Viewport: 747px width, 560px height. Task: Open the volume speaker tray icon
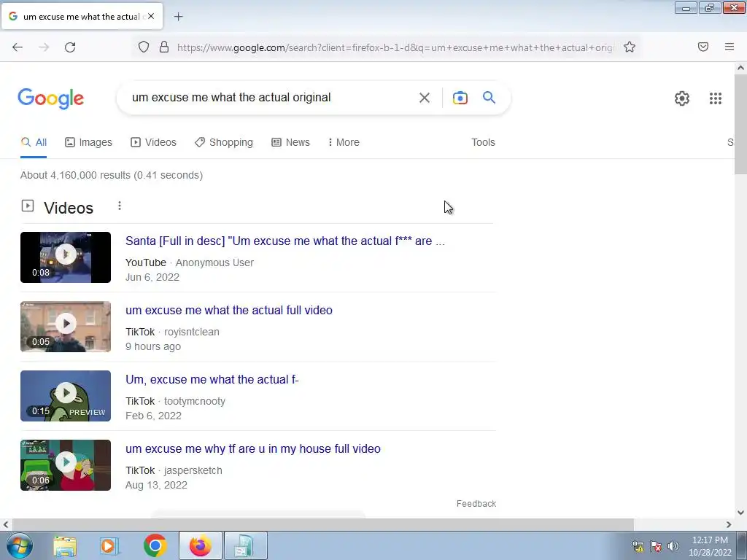[673, 546]
